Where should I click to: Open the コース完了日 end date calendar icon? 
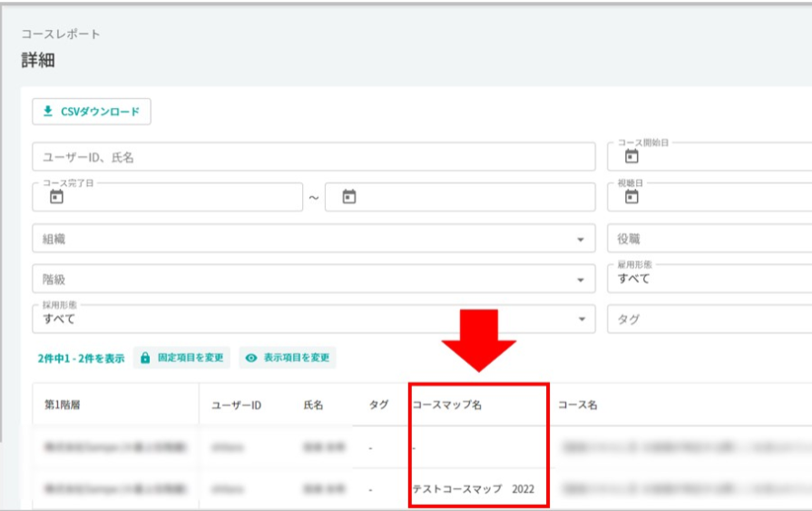point(349,197)
